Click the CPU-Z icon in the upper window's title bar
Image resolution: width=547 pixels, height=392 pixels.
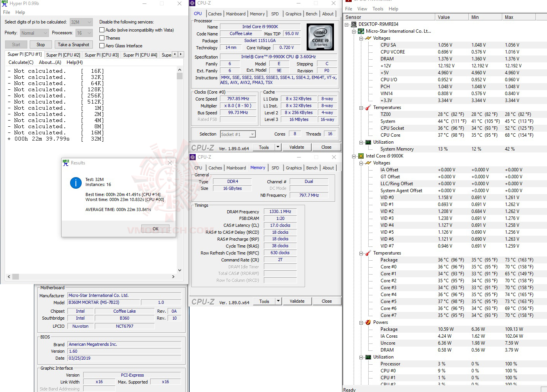click(x=193, y=3)
